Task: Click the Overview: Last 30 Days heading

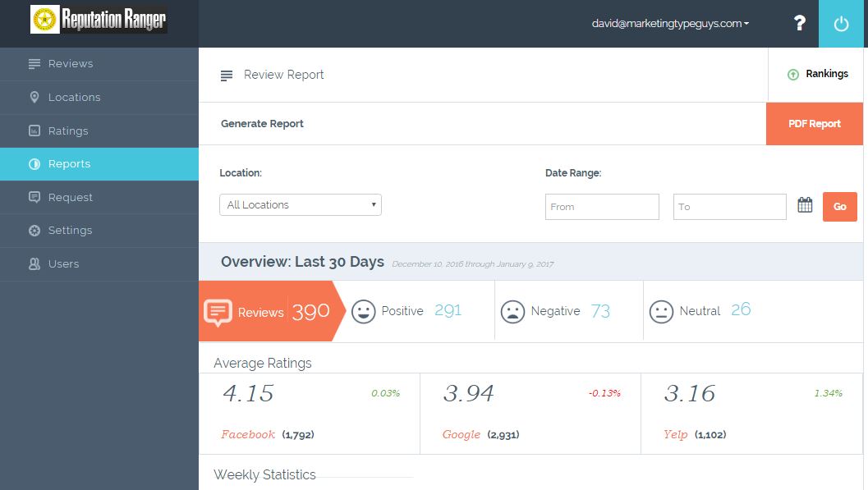Action: [302, 262]
